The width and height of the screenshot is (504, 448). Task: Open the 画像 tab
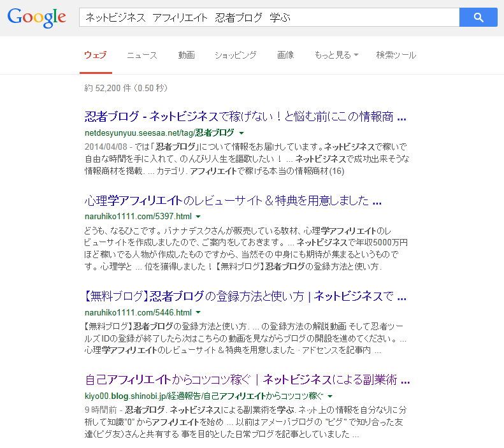coord(285,55)
